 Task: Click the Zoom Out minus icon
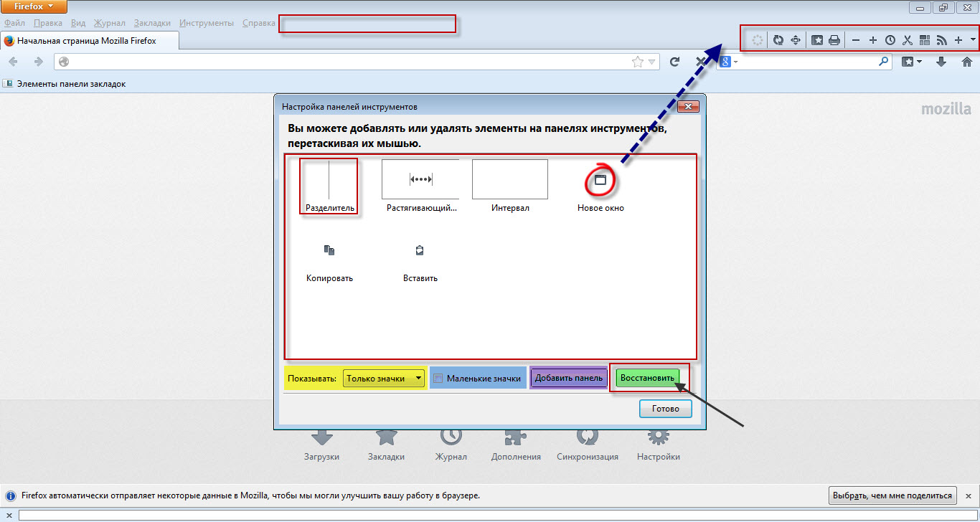[x=856, y=40]
